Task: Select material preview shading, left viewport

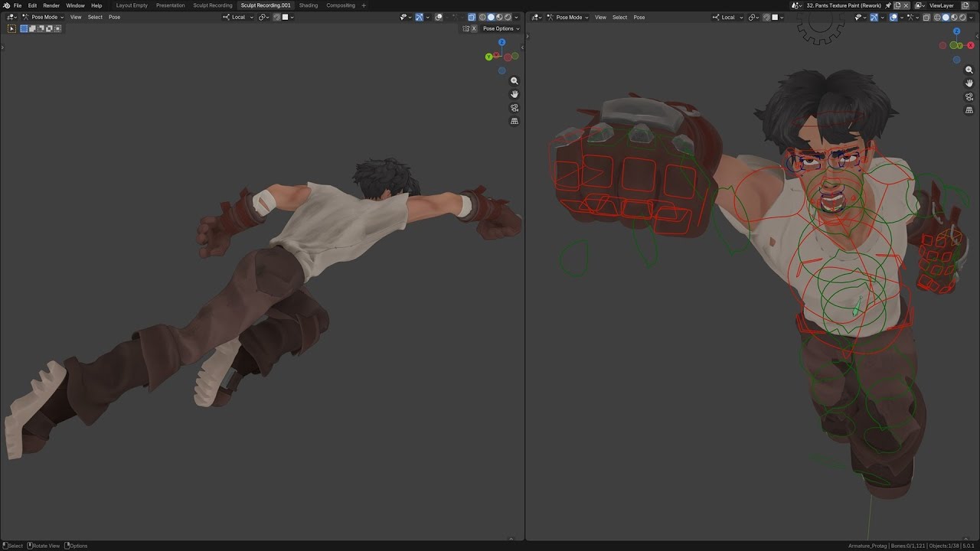Action: tap(499, 17)
